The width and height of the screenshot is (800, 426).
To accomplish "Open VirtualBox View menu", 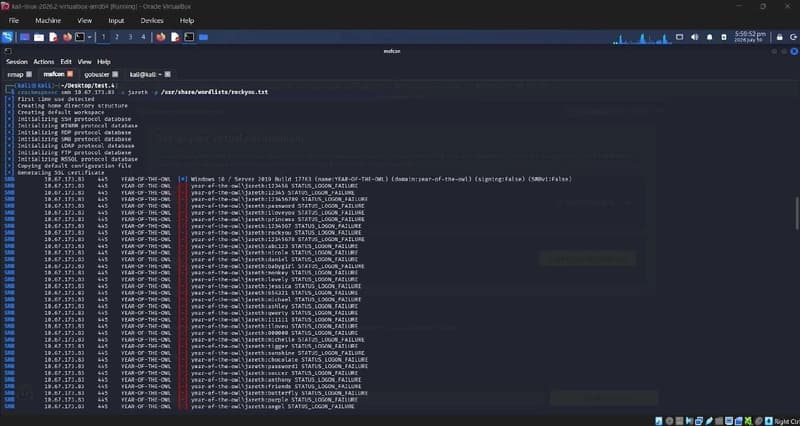I will pyautogui.click(x=85, y=21).
